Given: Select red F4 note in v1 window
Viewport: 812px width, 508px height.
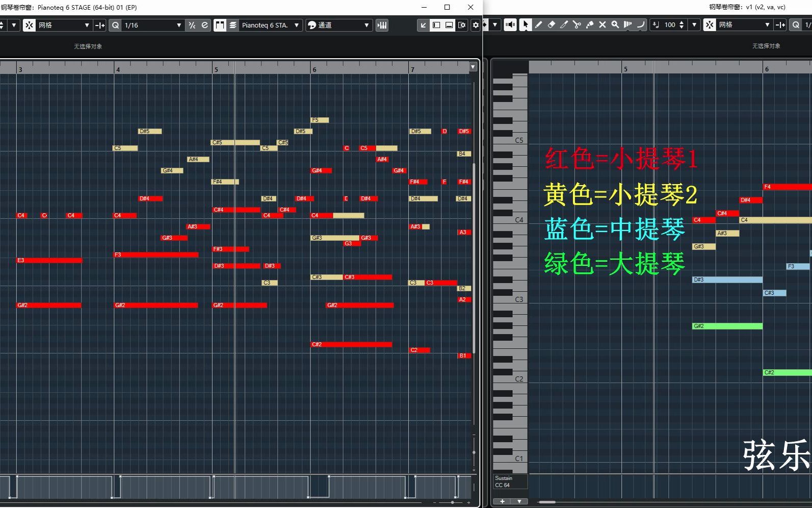Looking at the screenshot, I should click(x=788, y=187).
